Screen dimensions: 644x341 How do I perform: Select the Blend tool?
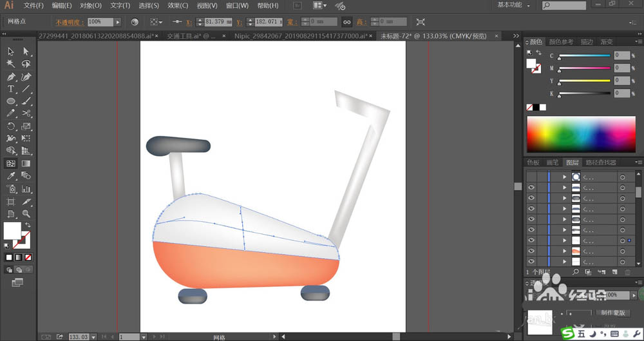point(26,176)
